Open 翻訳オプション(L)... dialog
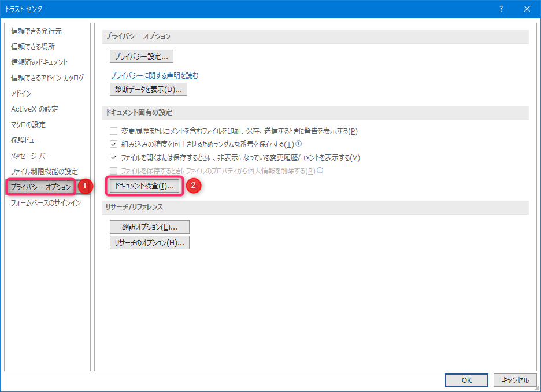The width and height of the screenshot is (541, 392). click(150, 227)
